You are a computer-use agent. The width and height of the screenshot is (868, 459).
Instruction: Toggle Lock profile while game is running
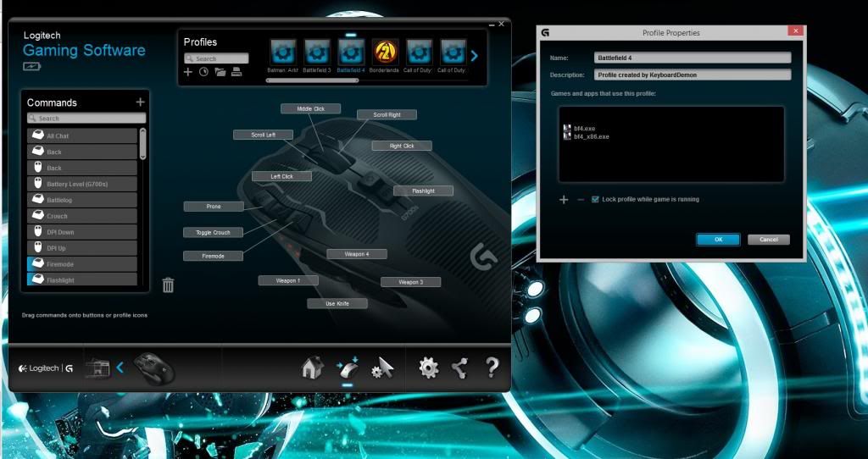596,200
